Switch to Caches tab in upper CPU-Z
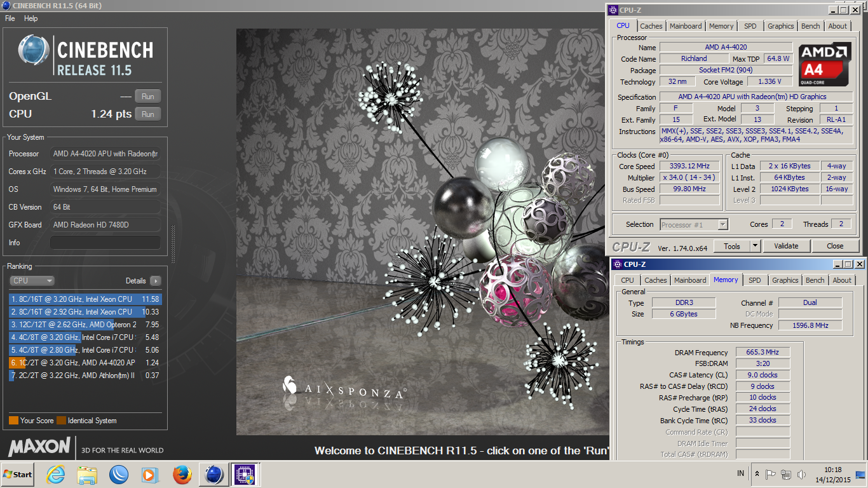The height and width of the screenshot is (488, 868). tap(651, 26)
